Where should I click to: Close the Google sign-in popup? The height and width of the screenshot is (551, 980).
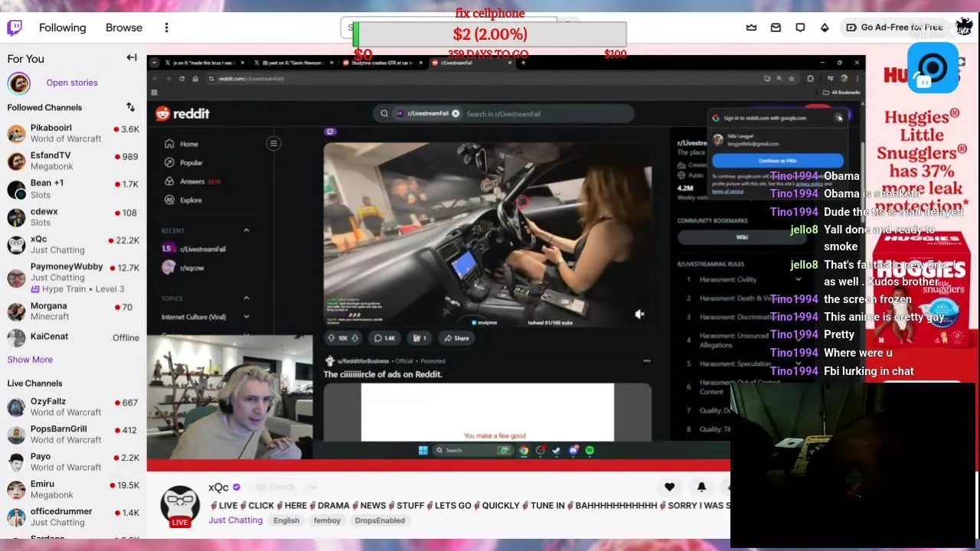839,118
